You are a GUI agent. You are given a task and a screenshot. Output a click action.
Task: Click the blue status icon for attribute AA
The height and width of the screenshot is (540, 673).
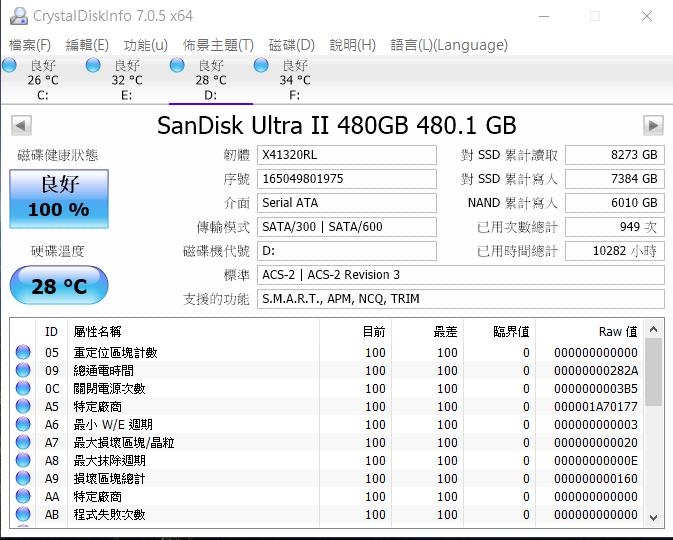click(23, 496)
